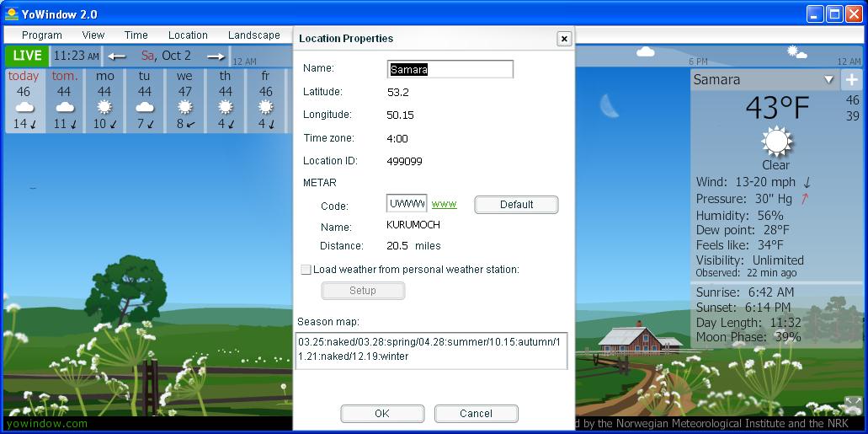The height and width of the screenshot is (434, 868).
Task: Click the sun icon under we
Action: coord(185,107)
